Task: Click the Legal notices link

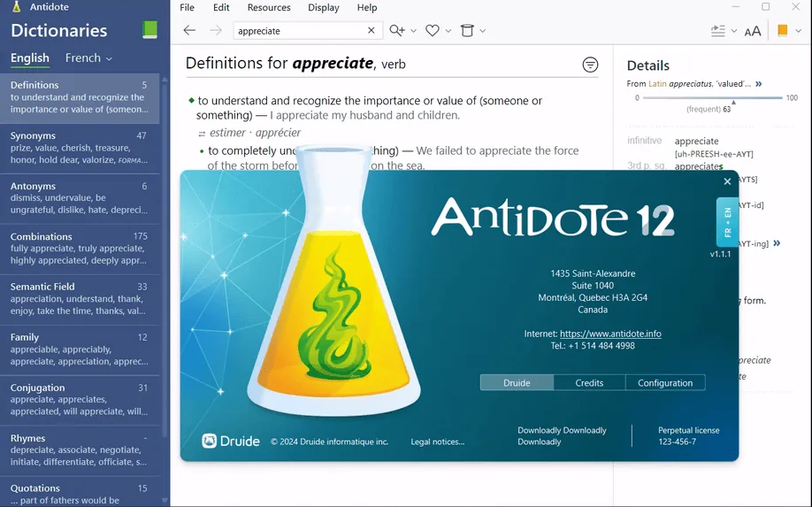Action: 438,442
